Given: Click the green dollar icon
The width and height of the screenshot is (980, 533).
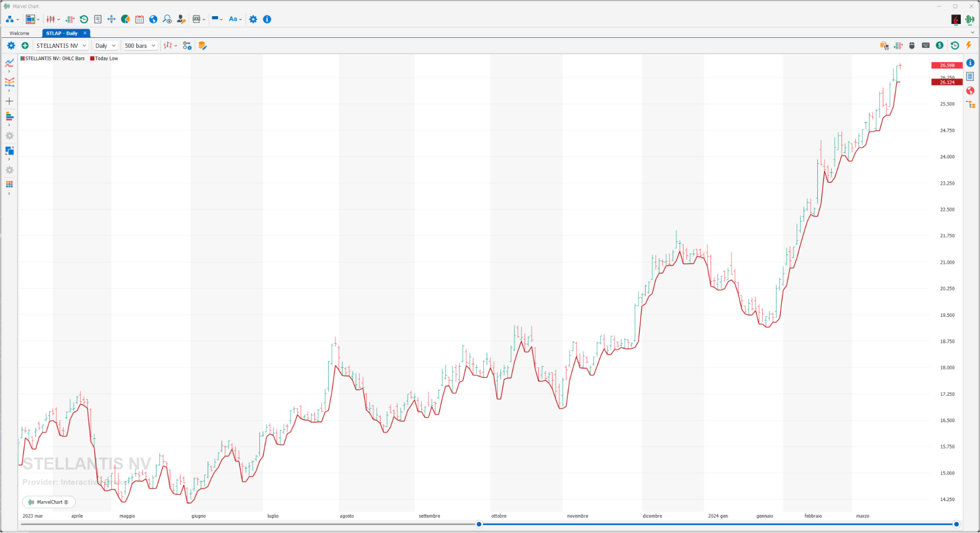Looking at the screenshot, I should tap(939, 45).
